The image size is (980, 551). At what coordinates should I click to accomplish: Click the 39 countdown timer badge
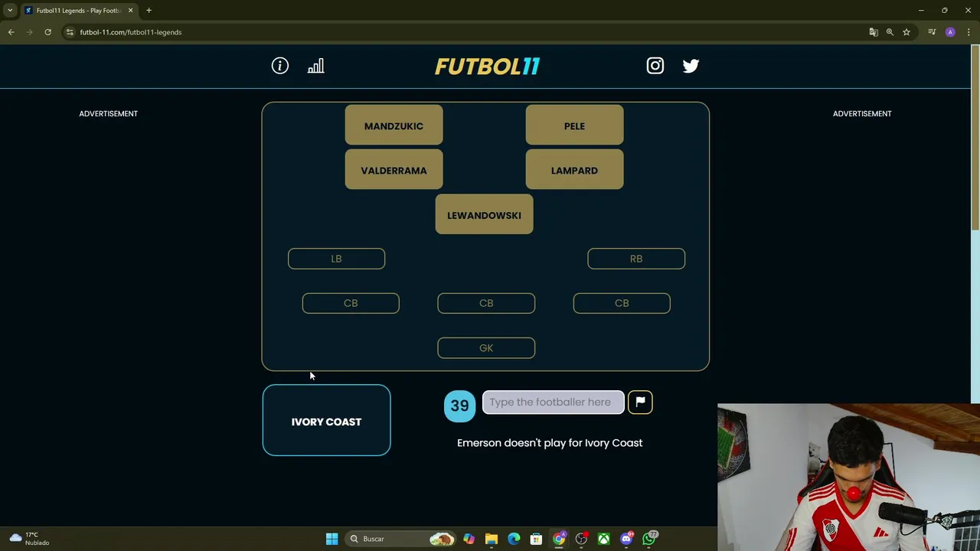[x=459, y=406]
